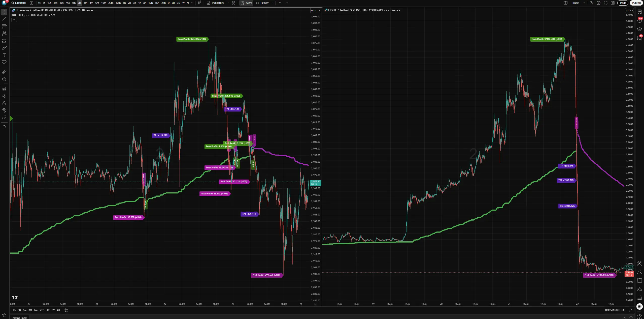Toggle hide all drawings eye icon
The height and width of the screenshot is (319, 644).
coord(4,110)
